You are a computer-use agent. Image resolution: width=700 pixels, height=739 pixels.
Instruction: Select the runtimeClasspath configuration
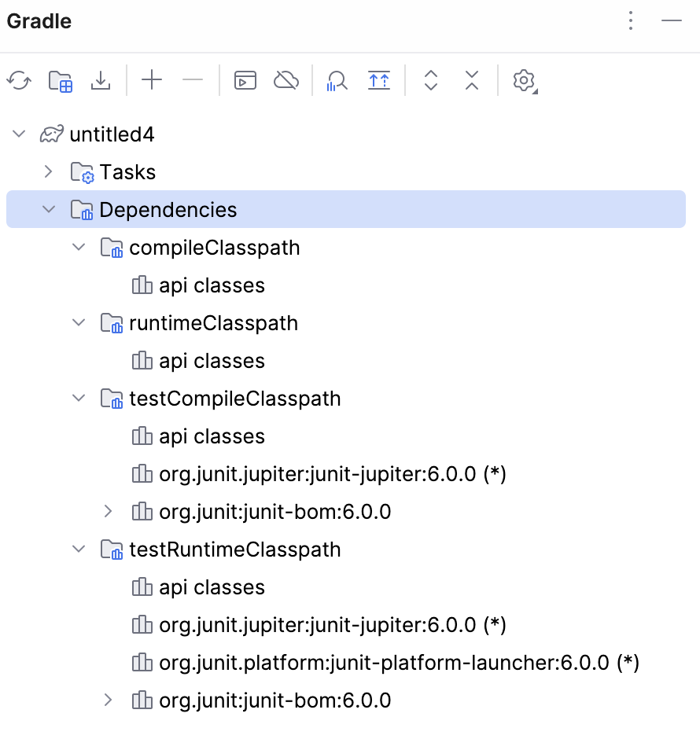(346, 323)
